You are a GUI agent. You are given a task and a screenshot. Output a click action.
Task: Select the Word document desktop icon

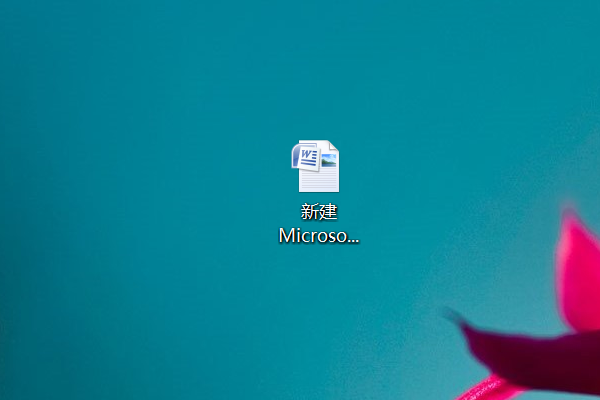[x=315, y=166]
